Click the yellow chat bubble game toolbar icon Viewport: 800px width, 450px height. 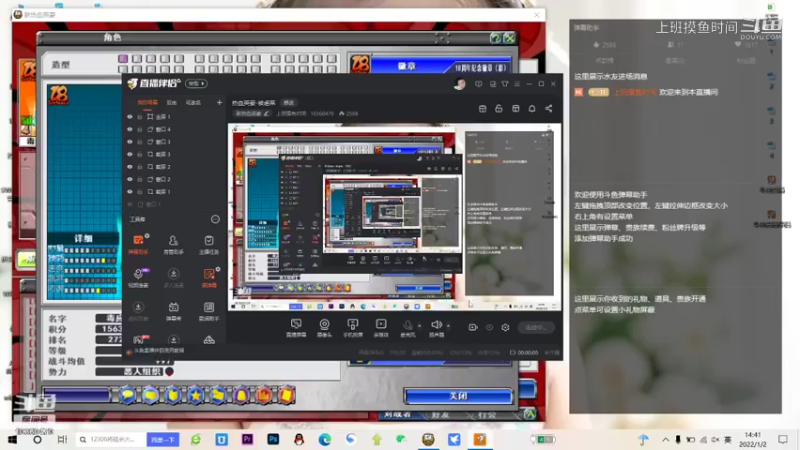[128, 395]
